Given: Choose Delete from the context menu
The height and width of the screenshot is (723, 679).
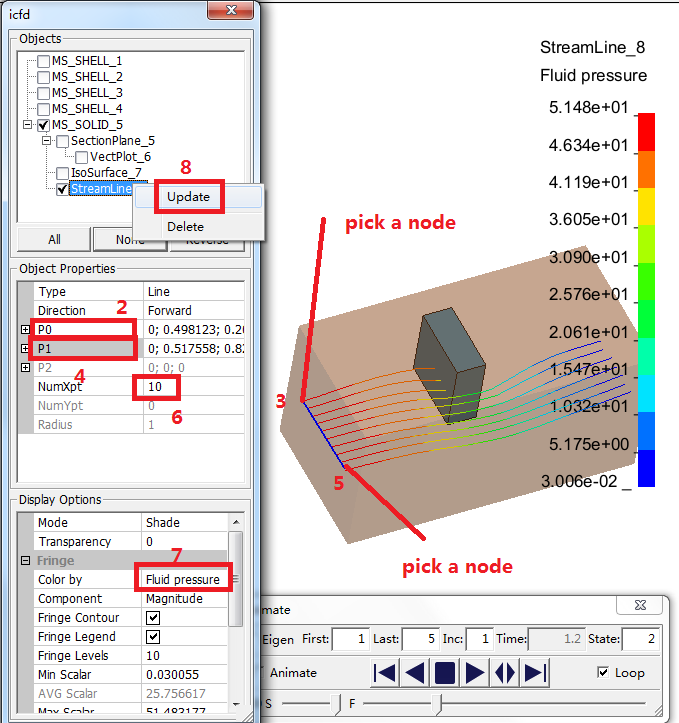Looking at the screenshot, I should click(x=198, y=227).
